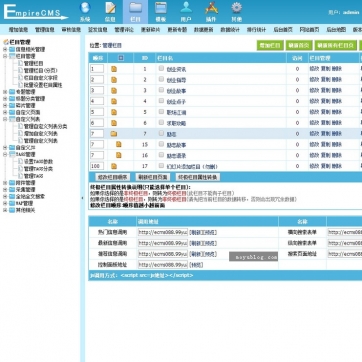Expand the 标题分类管理 tree node
The height and width of the screenshot is (362, 362).
click(5, 99)
